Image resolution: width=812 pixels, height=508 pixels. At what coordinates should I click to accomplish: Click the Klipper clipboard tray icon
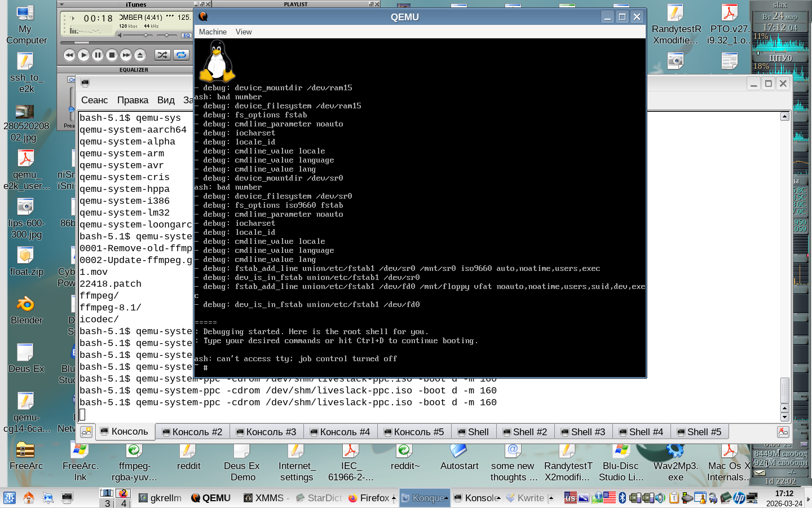674,498
